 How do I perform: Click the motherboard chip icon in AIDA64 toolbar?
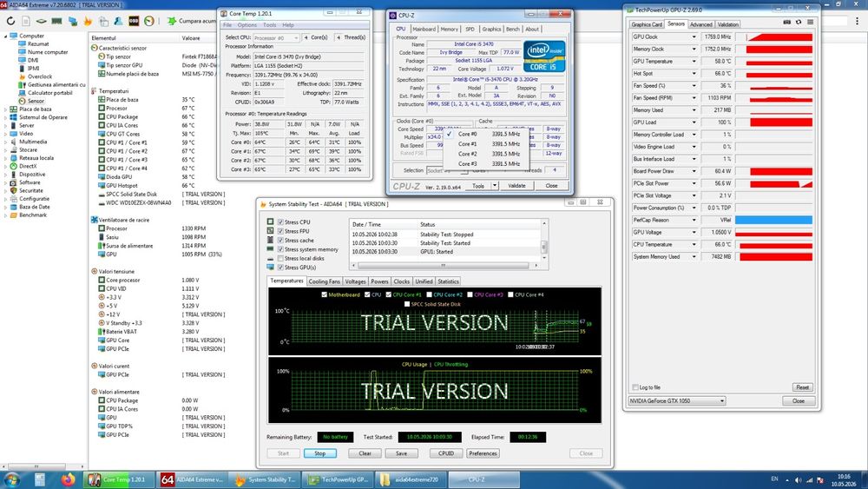coord(41,21)
